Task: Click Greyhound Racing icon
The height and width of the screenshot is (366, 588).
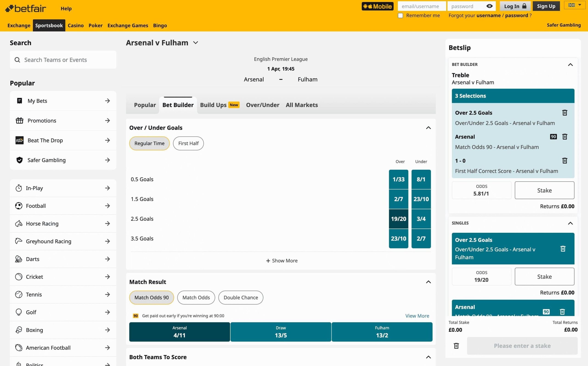Action: click(x=19, y=241)
